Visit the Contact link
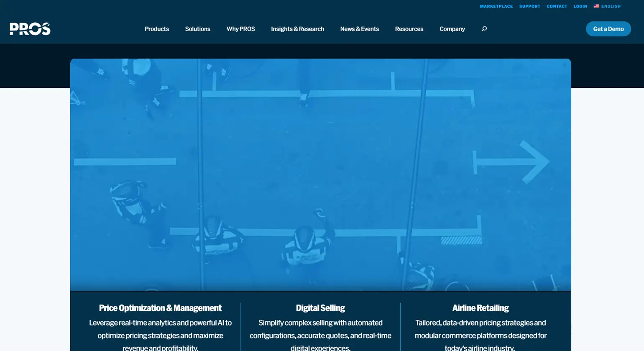Image resolution: width=644 pixels, height=351 pixels. click(x=557, y=6)
